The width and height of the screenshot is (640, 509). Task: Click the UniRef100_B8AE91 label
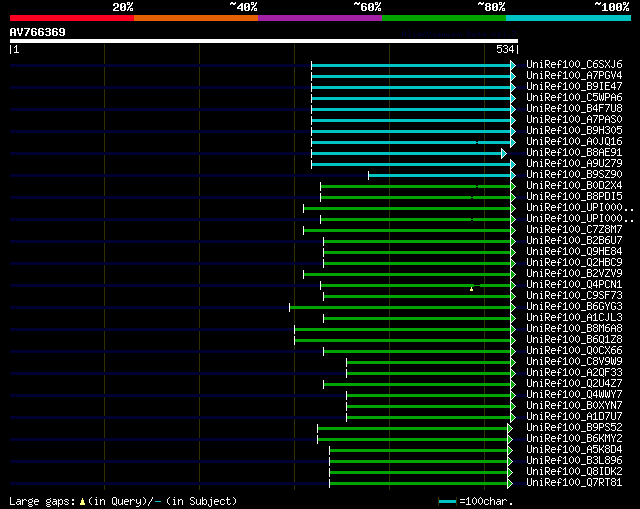point(574,153)
